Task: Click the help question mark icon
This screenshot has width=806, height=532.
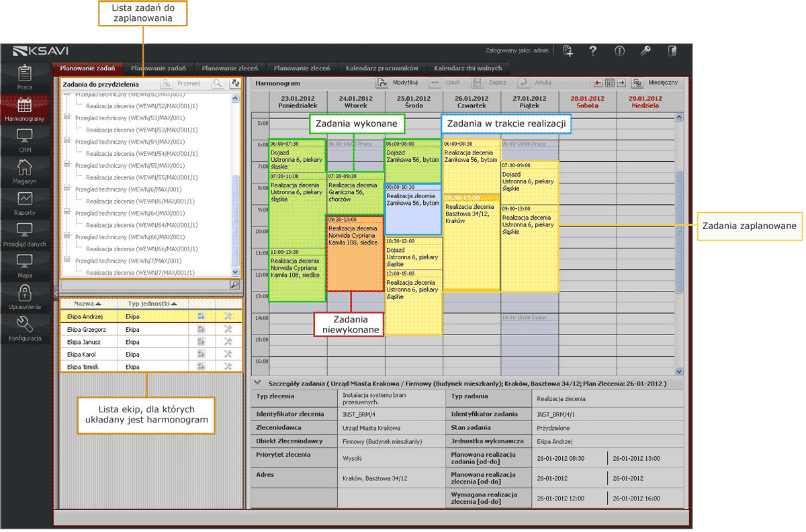Action: pyautogui.click(x=593, y=51)
